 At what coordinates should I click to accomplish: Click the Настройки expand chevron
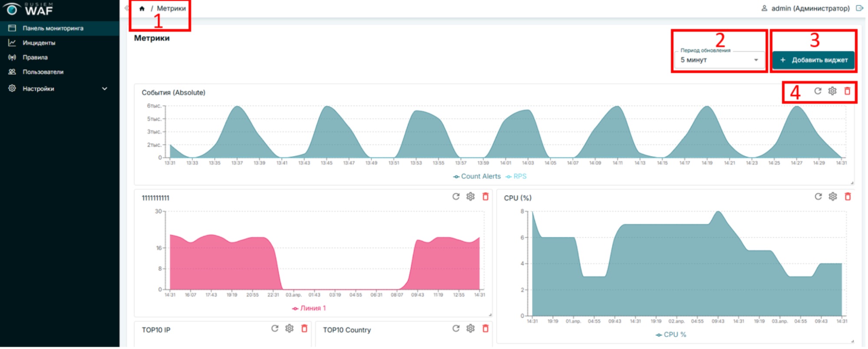[105, 89]
